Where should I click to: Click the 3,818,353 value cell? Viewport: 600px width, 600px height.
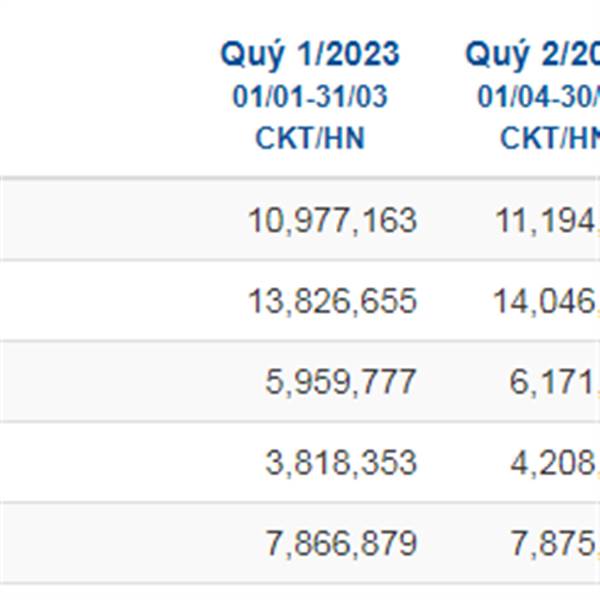click(x=340, y=463)
